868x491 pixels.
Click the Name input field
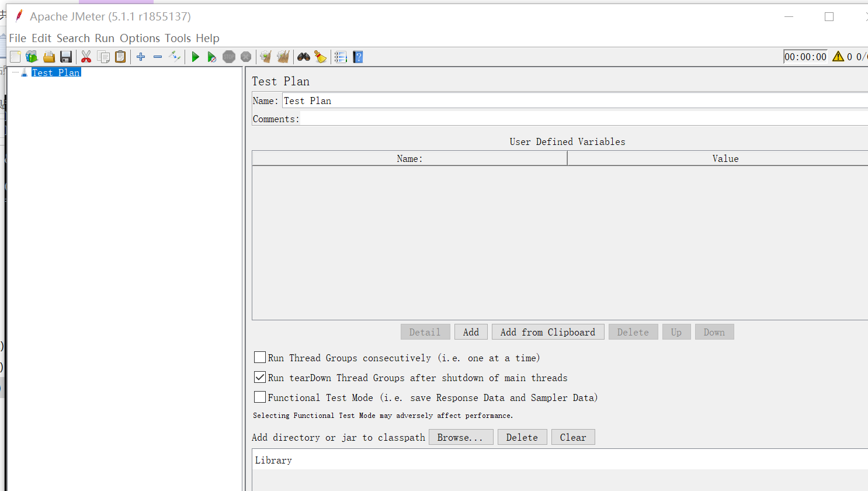(575, 101)
